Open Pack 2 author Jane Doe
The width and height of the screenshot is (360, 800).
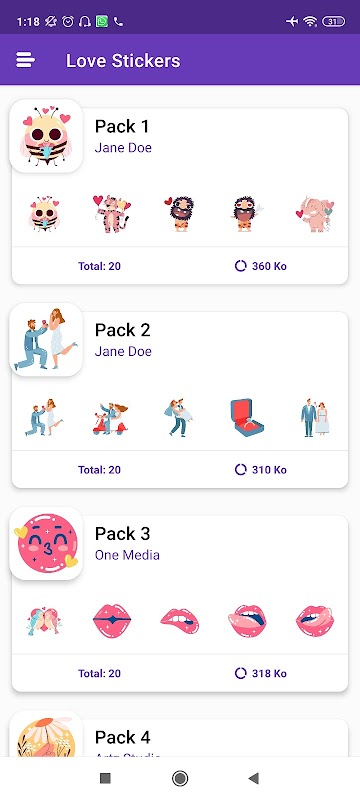[123, 352]
